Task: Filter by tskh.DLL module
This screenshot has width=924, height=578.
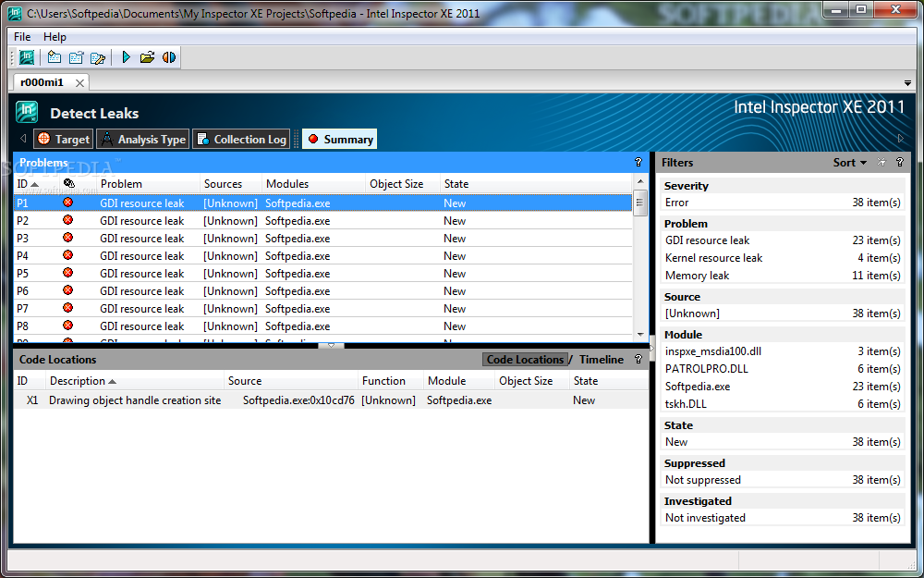Action: tap(783, 404)
